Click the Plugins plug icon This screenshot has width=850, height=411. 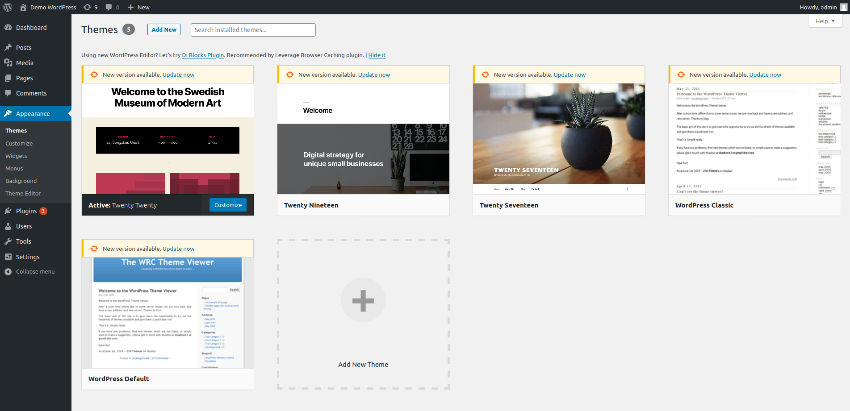pos(8,211)
